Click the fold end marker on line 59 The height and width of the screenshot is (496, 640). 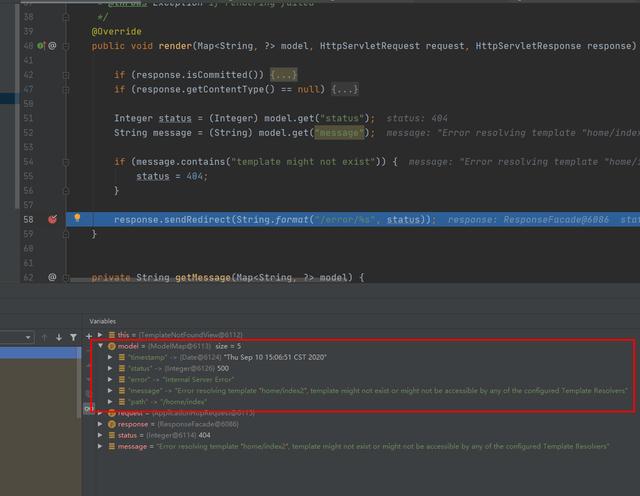[66, 234]
